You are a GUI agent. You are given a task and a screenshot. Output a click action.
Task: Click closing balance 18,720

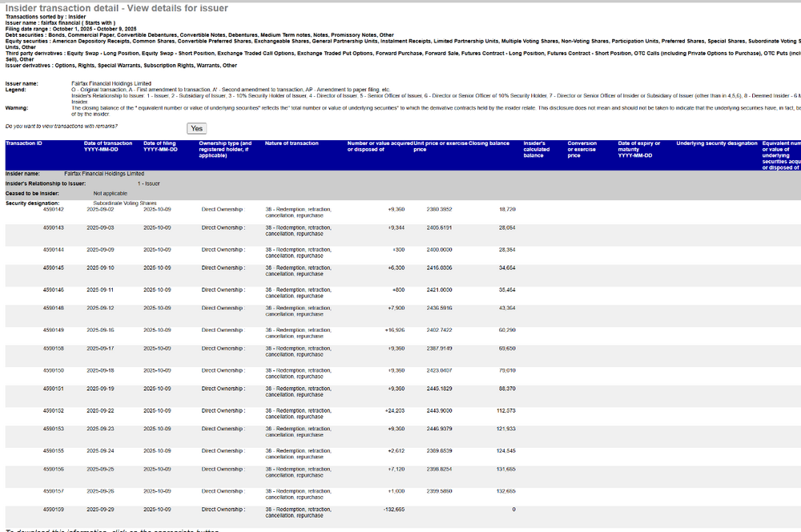point(507,210)
